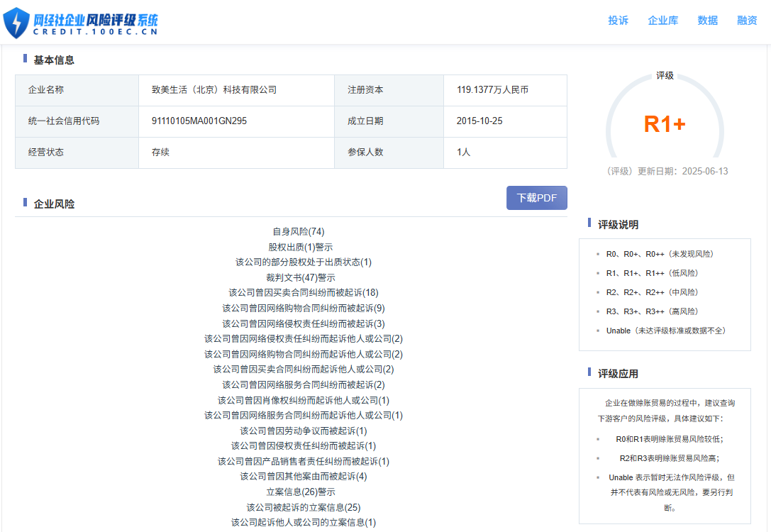Select the company name 致美生活（北京）科技有限公司
This screenshot has height=532, width=771.
[x=213, y=90]
